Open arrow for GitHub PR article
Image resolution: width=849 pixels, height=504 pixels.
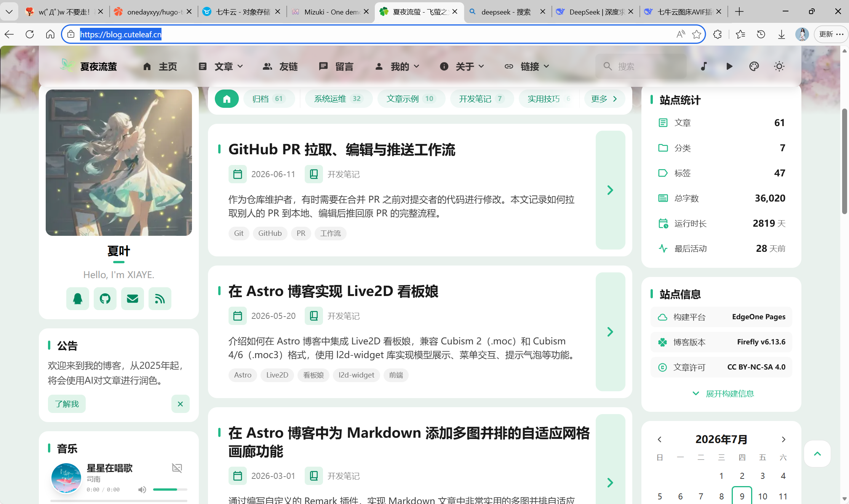610,190
